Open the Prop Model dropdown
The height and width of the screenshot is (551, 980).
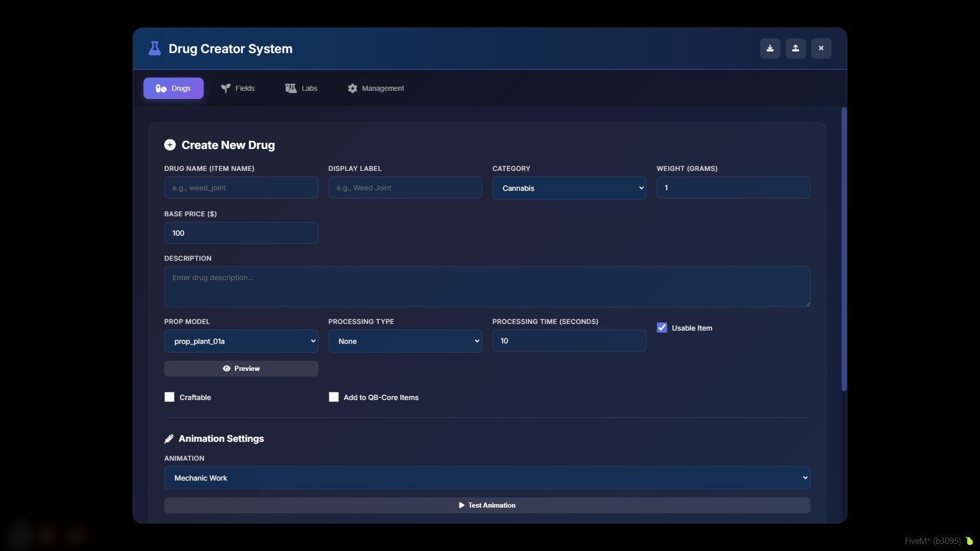coord(241,341)
